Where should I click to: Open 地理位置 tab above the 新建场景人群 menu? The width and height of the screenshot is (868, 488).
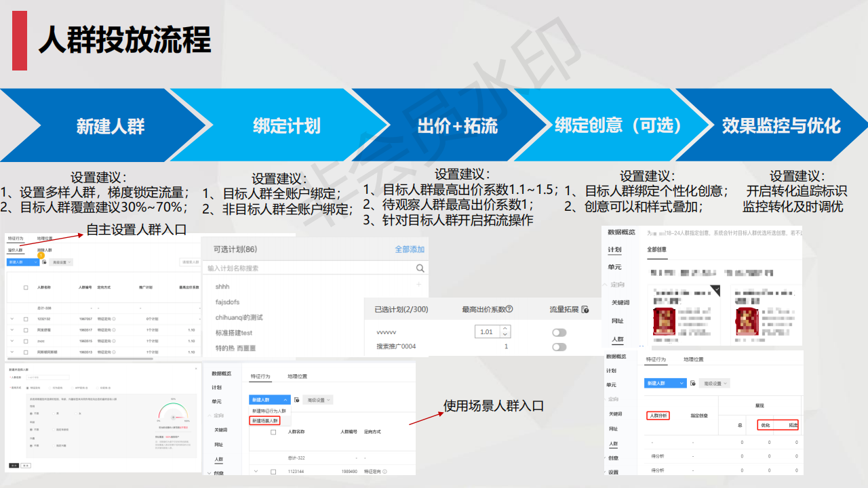pos(297,376)
